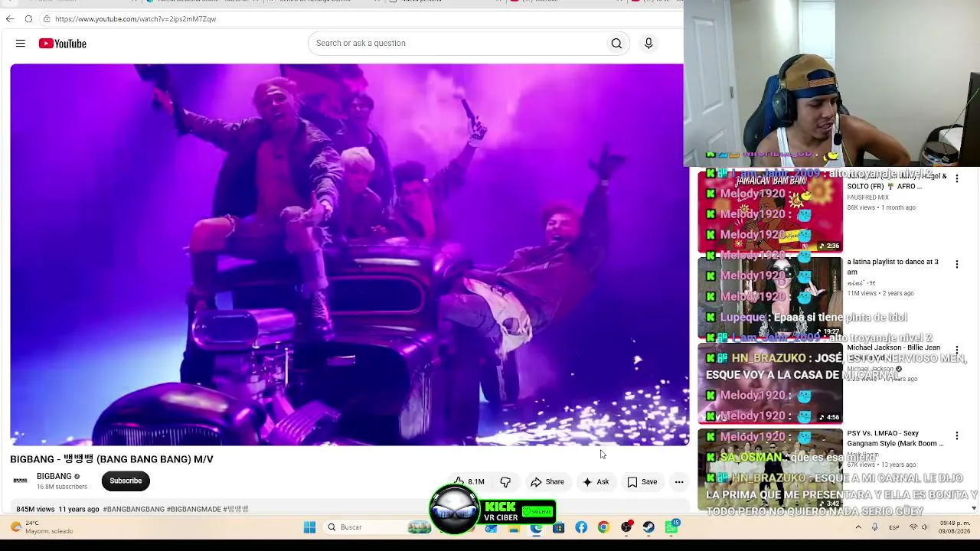
Task: Open WhatsApp from the taskbar
Action: coord(671,527)
